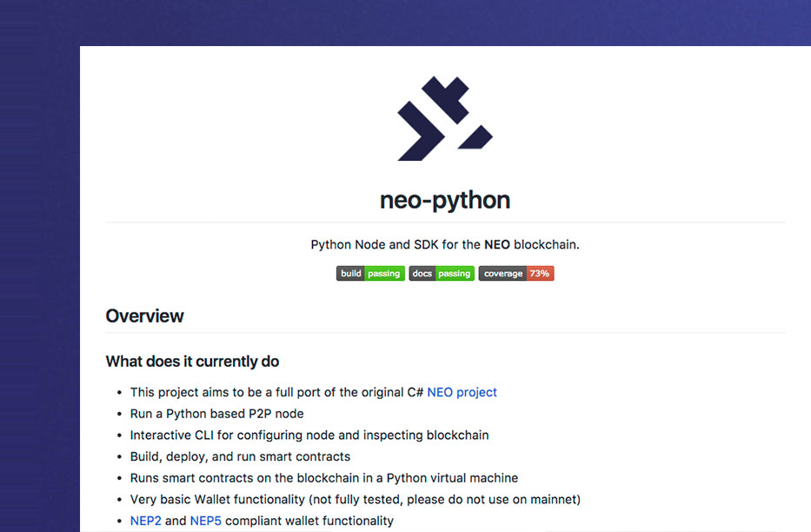Open the docs passing badge
811x532 pixels.
coord(442,274)
